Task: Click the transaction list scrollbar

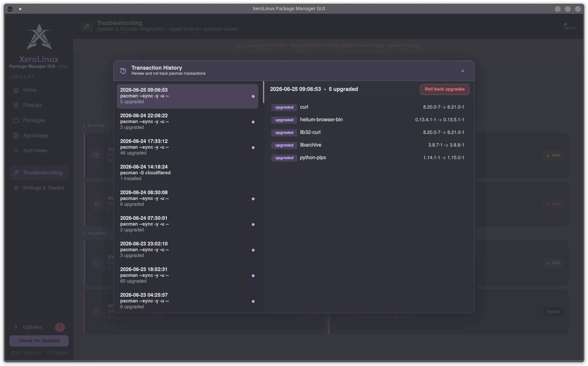Action: 263,92
